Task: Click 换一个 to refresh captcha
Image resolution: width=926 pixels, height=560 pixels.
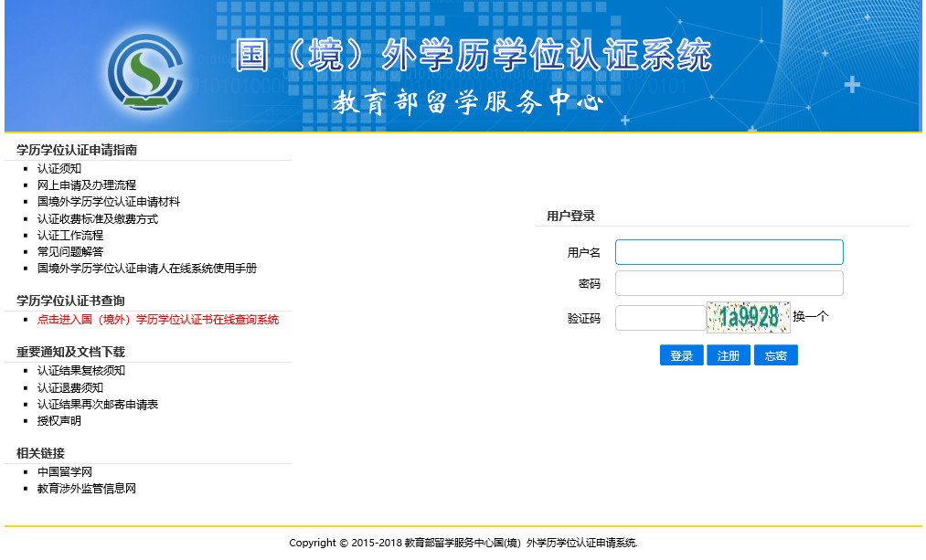Action: [x=810, y=317]
